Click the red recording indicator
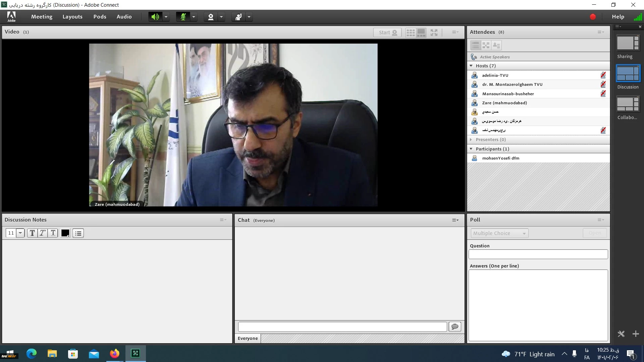The image size is (644, 362). pos(593,17)
